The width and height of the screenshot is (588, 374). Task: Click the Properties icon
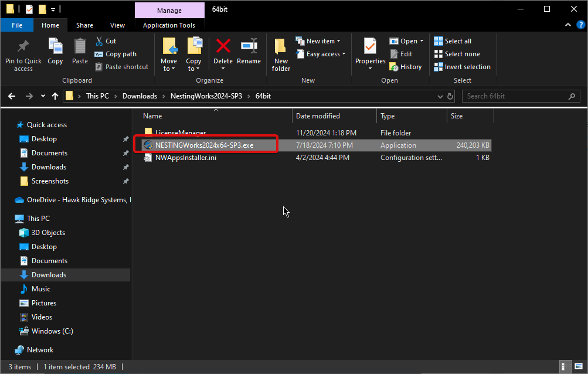click(370, 46)
